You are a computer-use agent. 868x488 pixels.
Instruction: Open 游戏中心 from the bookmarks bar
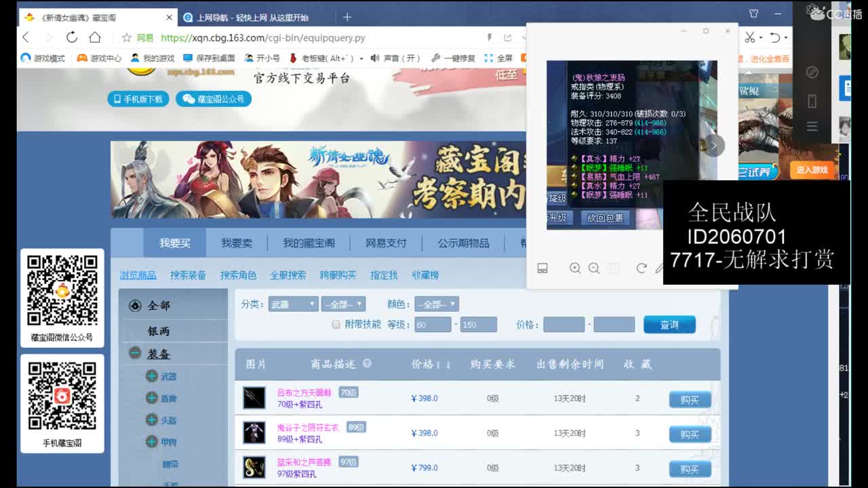click(x=99, y=58)
